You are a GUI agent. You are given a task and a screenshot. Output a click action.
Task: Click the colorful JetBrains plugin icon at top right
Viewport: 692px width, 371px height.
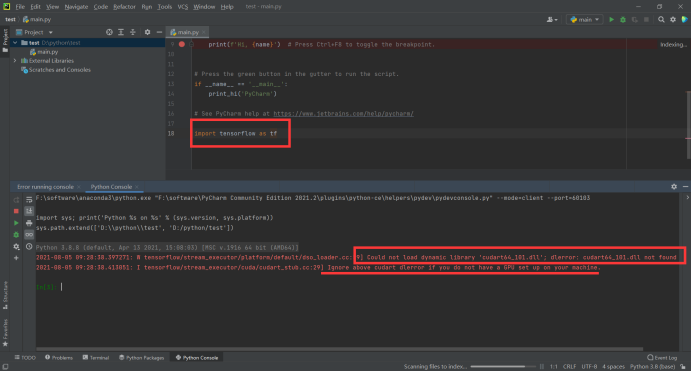(x=684, y=19)
